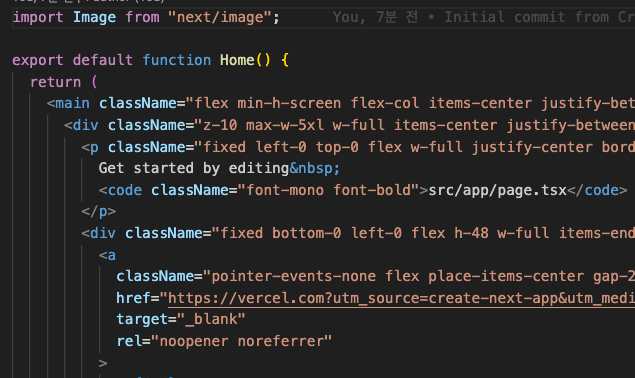
Task: Click the "Home" function name
Action: (237, 60)
